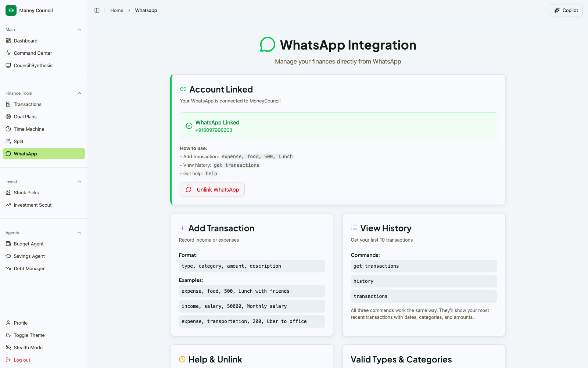The height and width of the screenshot is (368, 588).
Task: Click the large WhatsApp logo in heading
Action: 268,45
